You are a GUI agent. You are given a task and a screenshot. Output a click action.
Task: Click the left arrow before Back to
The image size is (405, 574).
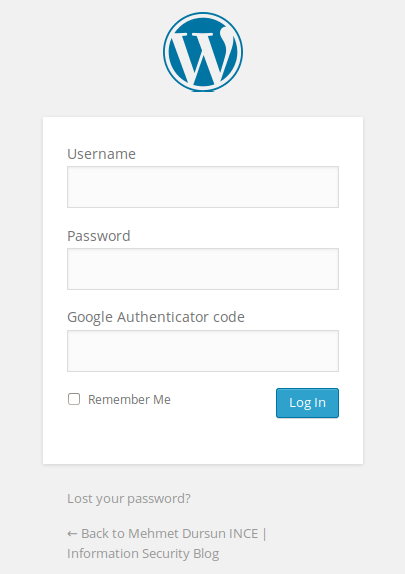(72, 534)
